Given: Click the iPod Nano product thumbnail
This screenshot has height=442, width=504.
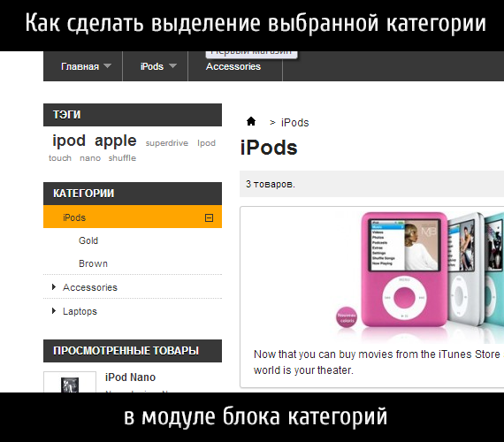Looking at the screenshot, I should tap(70, 383).
